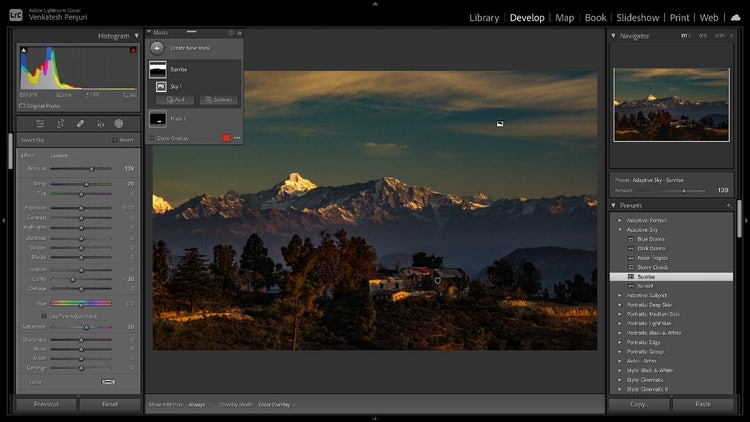Select the Sunset preset
The image size is (750, 422).
(x=645, y=286)
